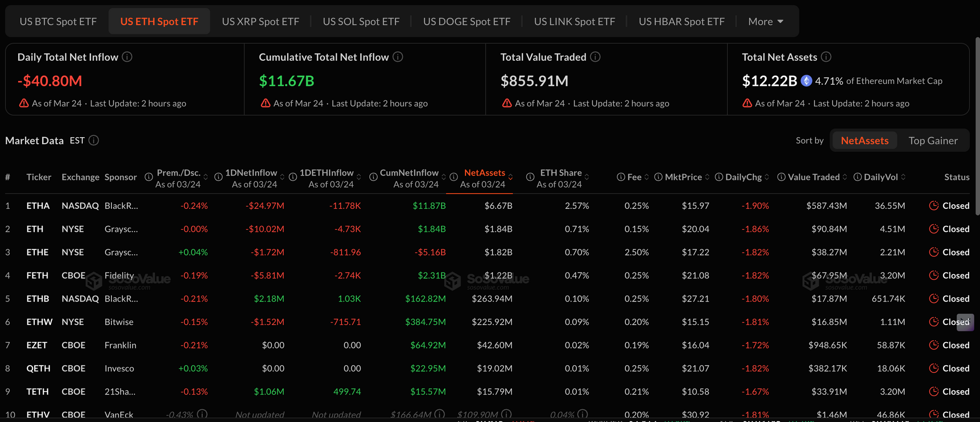Image resolution: width=980 pixels, height=422 pixels.
Task: Click the $587.43M Value Traded cell
Action: [x=827, y=206]
